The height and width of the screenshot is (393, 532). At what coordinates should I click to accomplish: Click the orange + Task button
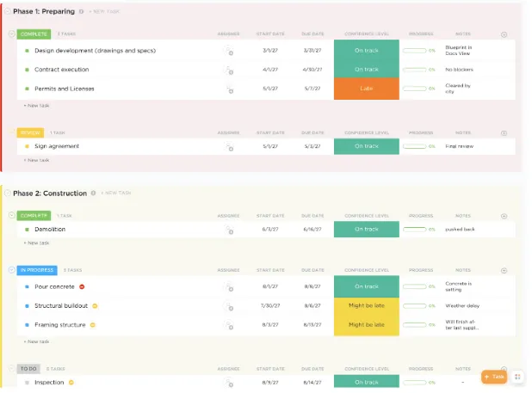tap(494, 377)
